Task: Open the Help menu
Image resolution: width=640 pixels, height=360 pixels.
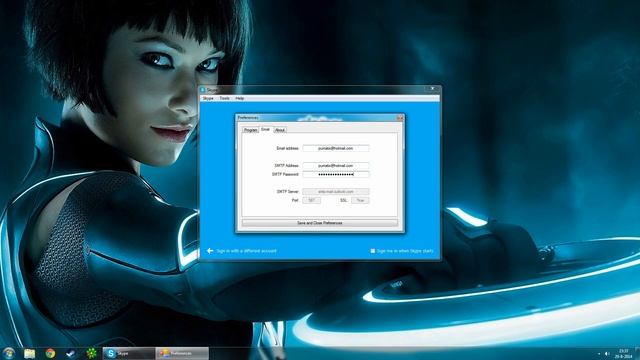Action: (240, 98)
